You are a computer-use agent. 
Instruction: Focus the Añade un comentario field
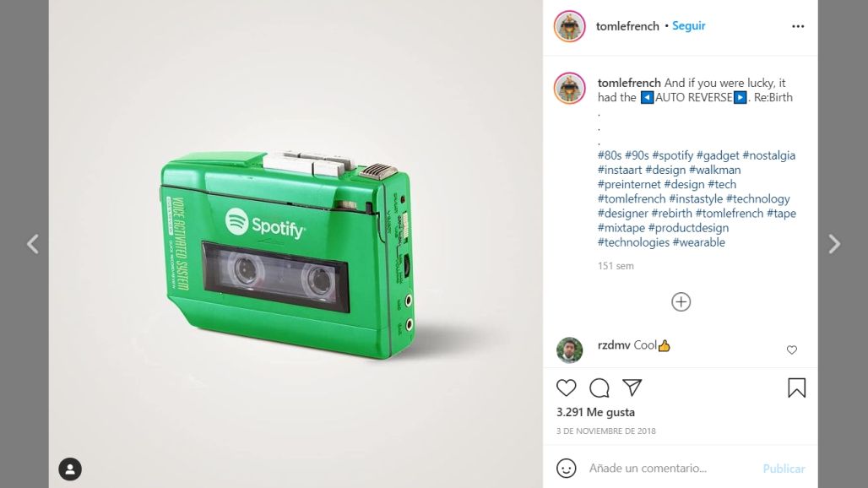[670, 468]
